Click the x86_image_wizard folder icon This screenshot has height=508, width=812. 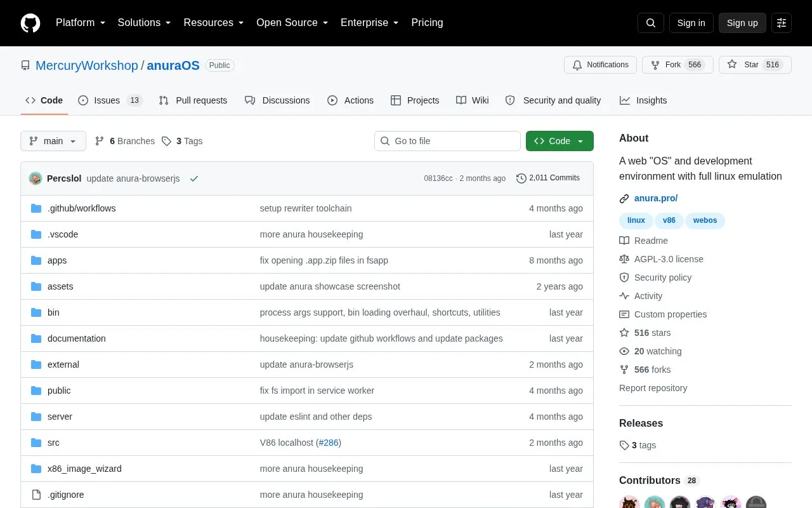point(36,469)
